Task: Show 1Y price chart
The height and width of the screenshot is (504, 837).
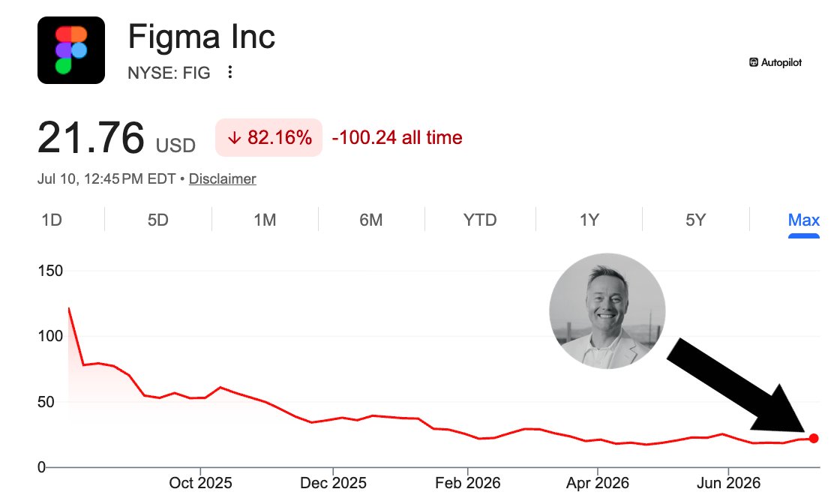Action: point(589,220)
